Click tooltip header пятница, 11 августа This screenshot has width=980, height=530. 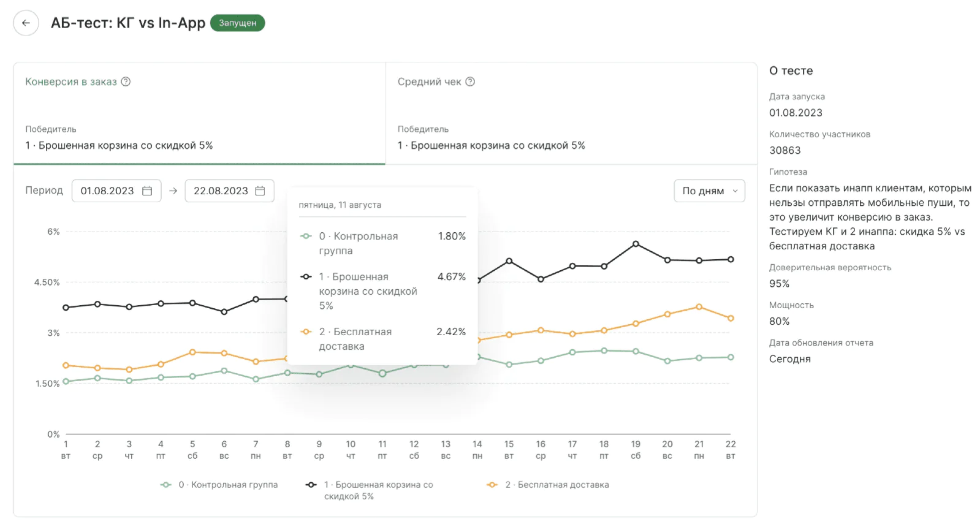pos(340,205)
